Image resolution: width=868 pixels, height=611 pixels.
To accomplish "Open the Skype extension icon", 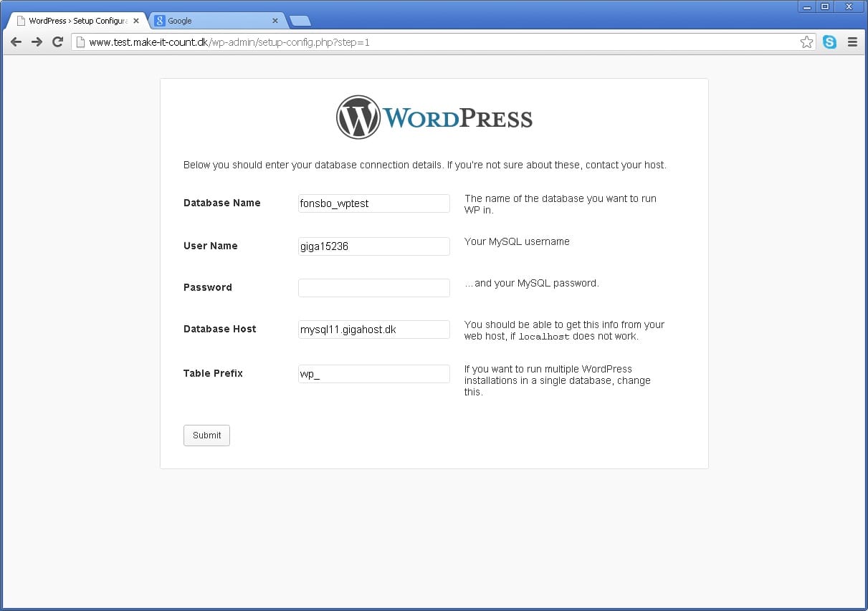I will (x=829, y=42).
